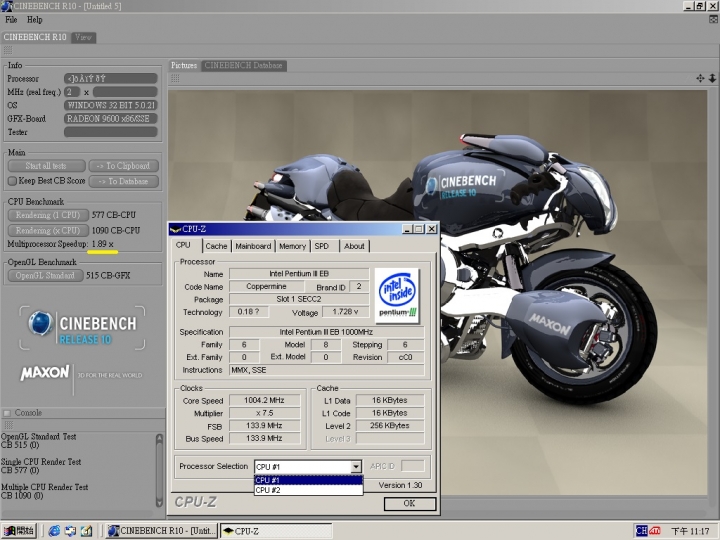Viewport: 720px width, 540px height.
Task: Open the About tab in CPU-Z
Action: coord(354,246)
